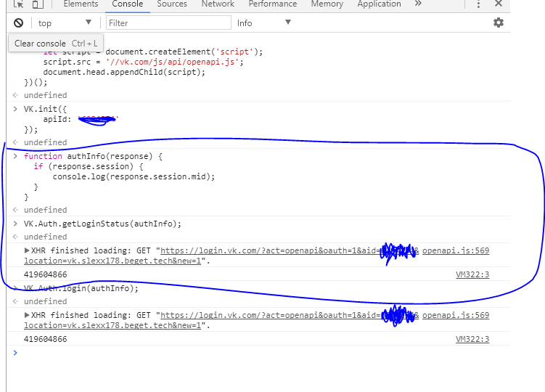
Task: Switch to the Memory tab
Action: (x=327, y=4)
